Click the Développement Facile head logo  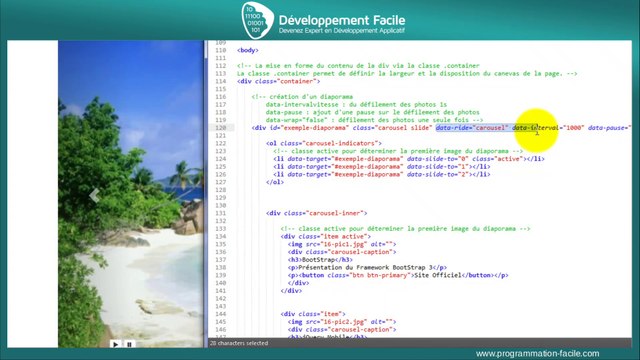[257, 20]
